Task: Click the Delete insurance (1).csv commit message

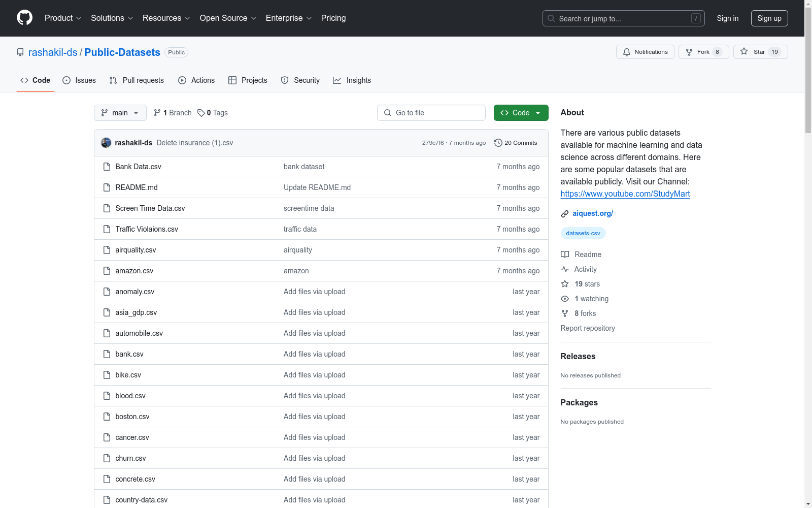Action: click(195, 143)
